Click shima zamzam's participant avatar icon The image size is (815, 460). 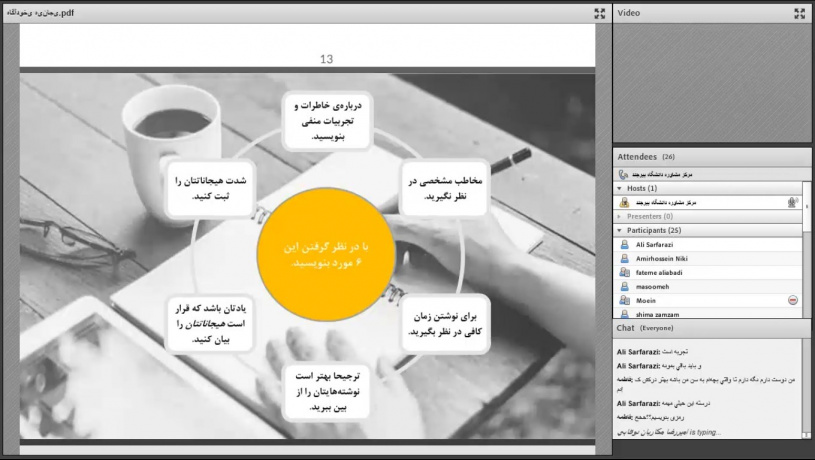point(624,314)
